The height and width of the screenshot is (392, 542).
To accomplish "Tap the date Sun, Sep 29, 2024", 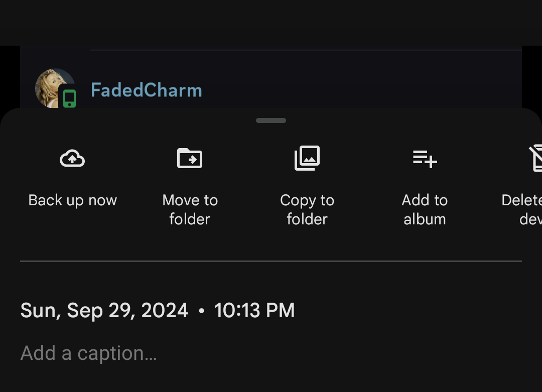I will point(104,310).
